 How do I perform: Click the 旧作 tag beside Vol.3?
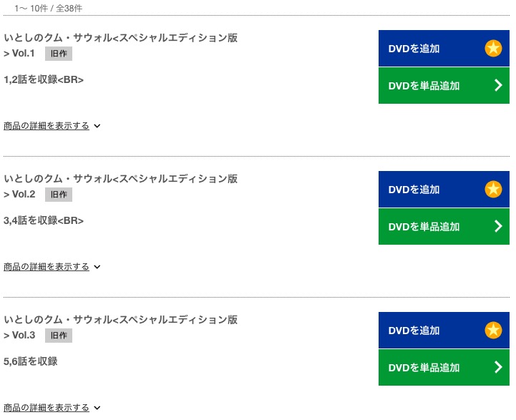click(x=59, y=336)
